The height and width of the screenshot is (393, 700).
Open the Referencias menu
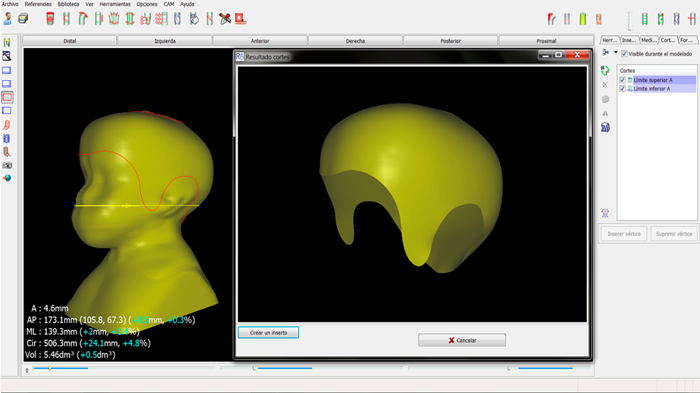pyautogui.click(x=38, y=4)
